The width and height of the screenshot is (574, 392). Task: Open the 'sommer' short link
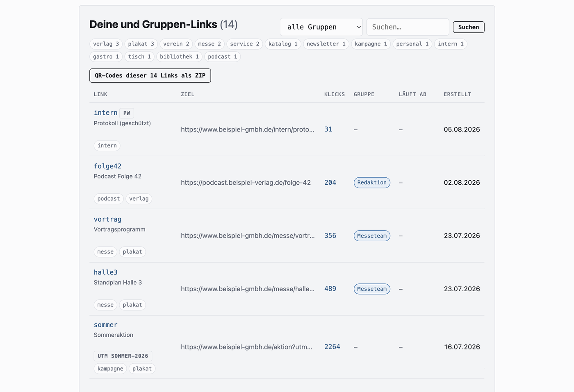pos(105,325)
